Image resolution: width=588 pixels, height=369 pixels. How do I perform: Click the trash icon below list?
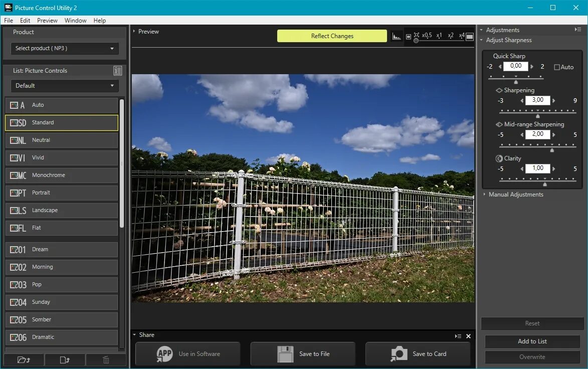point(106,360)
